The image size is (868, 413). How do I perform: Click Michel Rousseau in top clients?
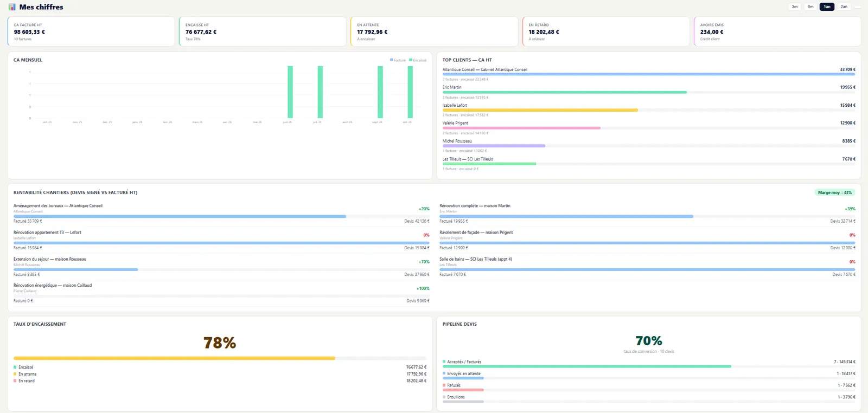[x=457, y=141]
